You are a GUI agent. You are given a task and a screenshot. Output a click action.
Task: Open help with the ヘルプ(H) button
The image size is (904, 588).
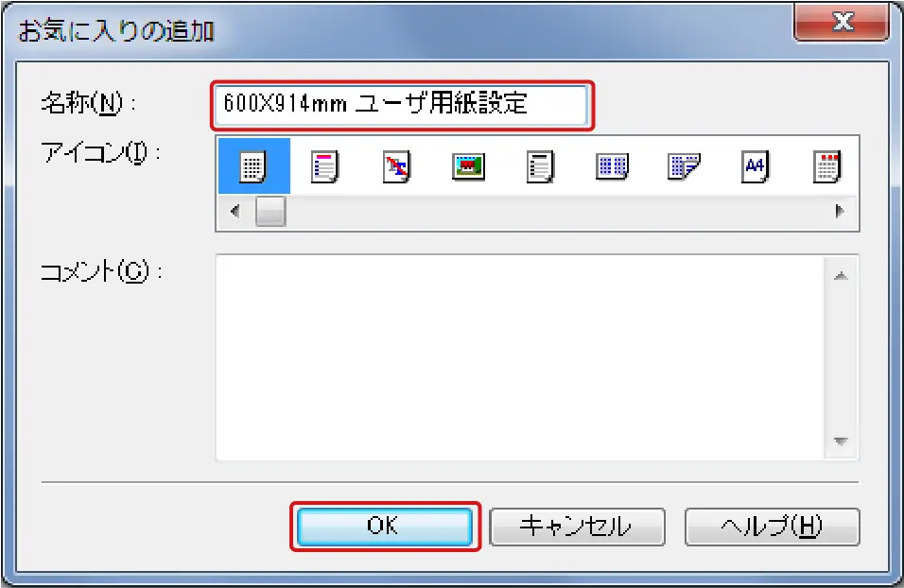(772, 527)
